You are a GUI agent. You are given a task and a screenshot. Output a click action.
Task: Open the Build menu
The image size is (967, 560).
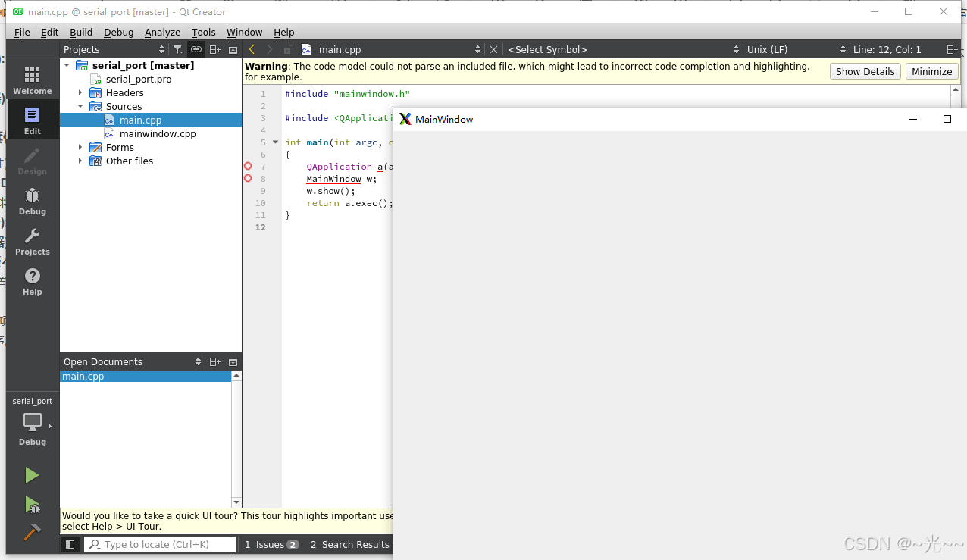(81, 32)
